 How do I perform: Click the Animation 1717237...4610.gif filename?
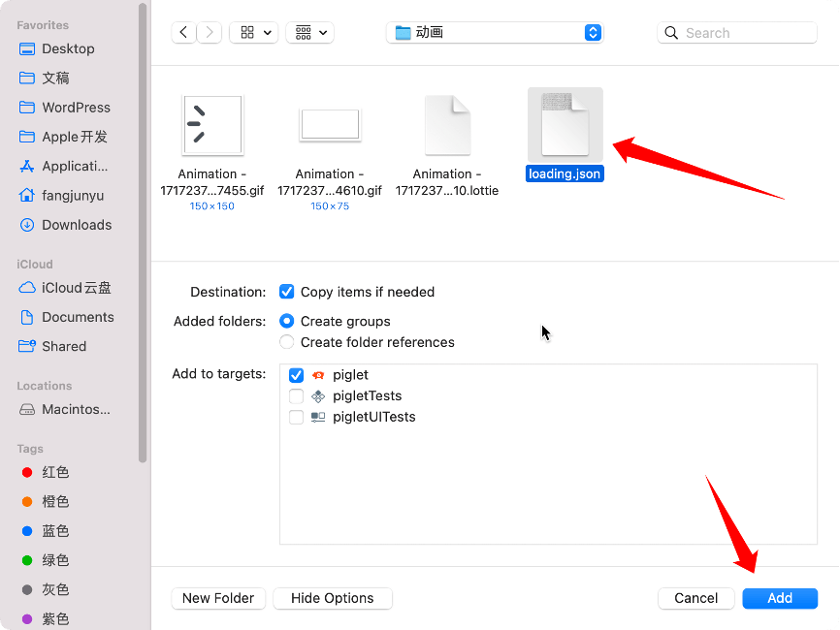[x=330, y=182]
